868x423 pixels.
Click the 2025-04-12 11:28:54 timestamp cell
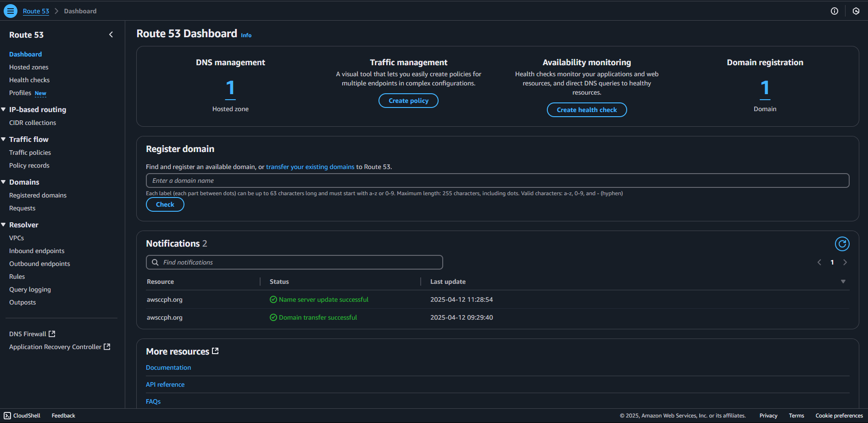(462, 299)
